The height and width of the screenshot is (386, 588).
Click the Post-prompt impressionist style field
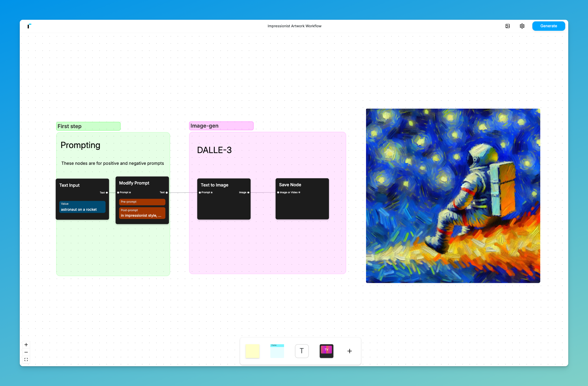tap(142, 213)
